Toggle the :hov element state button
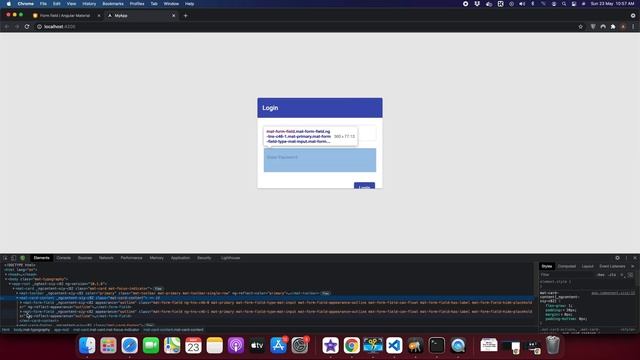Viewport: 640px width, 360px height. (600, 275)
